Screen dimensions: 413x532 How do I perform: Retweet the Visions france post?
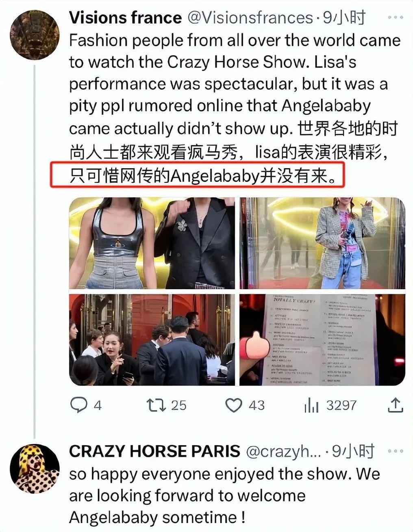(156, 405)
